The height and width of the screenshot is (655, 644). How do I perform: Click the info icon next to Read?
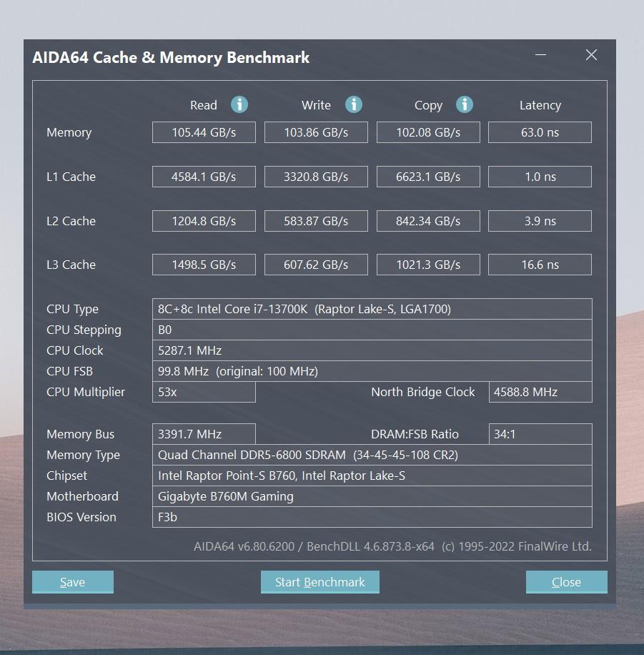pos(239,104)
